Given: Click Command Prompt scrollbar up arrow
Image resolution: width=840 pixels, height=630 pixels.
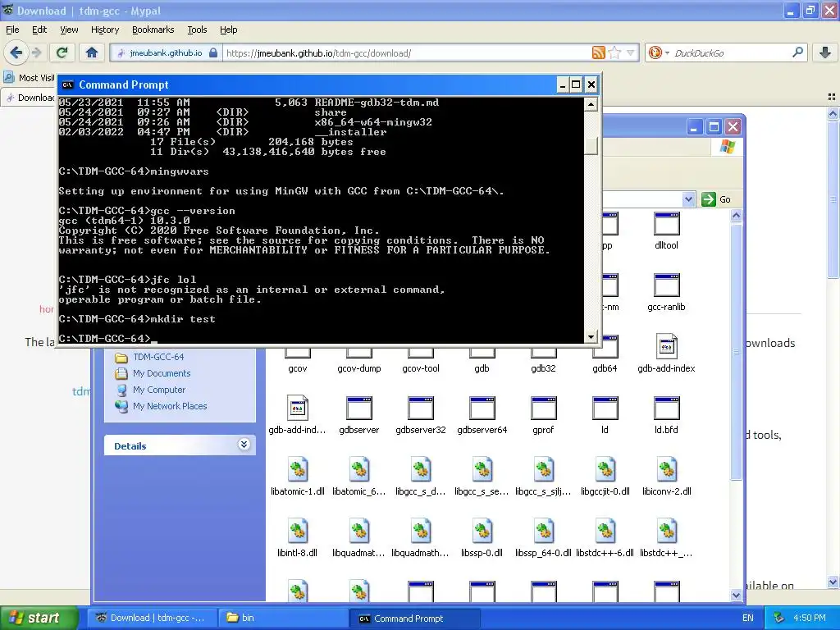Looking at the screenshot, I should point(591,104).
